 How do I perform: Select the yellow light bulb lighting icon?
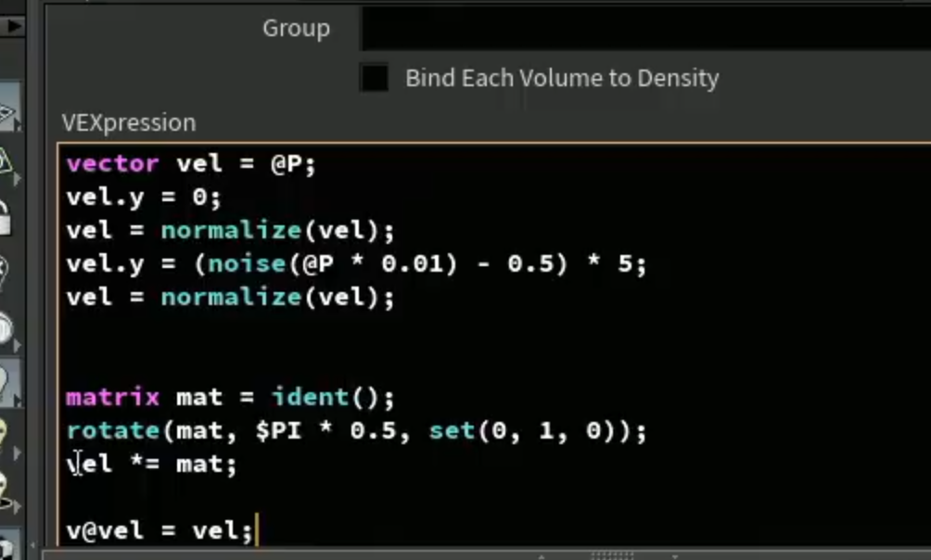click(x=5, y=434)
